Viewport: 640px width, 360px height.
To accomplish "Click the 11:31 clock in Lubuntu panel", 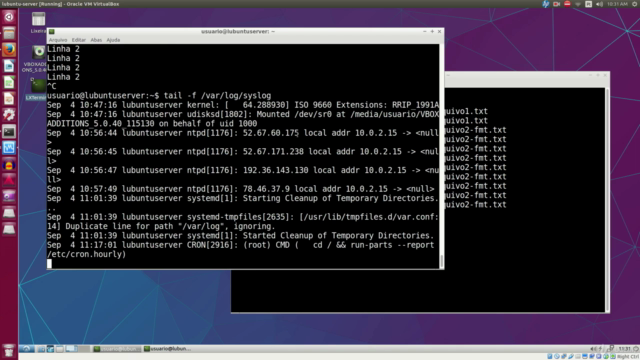I will point(624,349).
